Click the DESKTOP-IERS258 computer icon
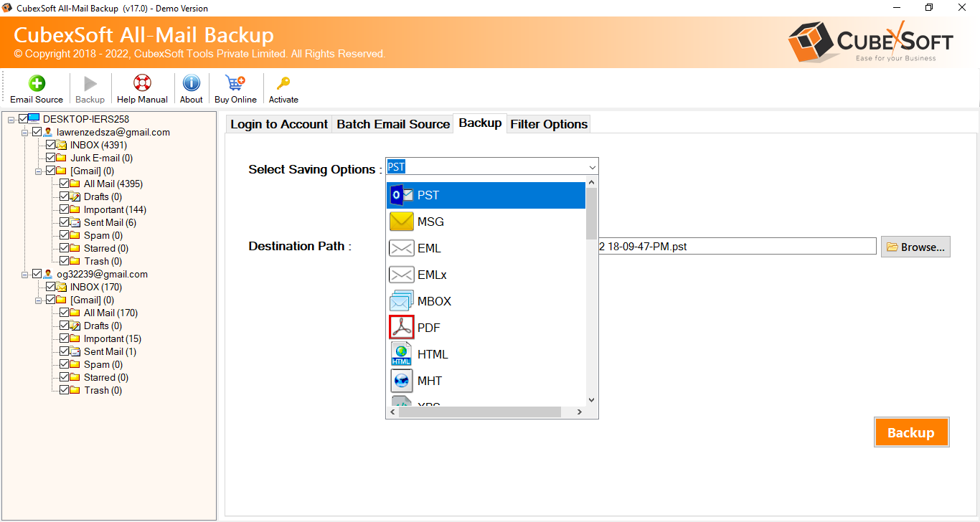Image resolution: width=980 pixels, height=522 pixels. pos(34,119)
